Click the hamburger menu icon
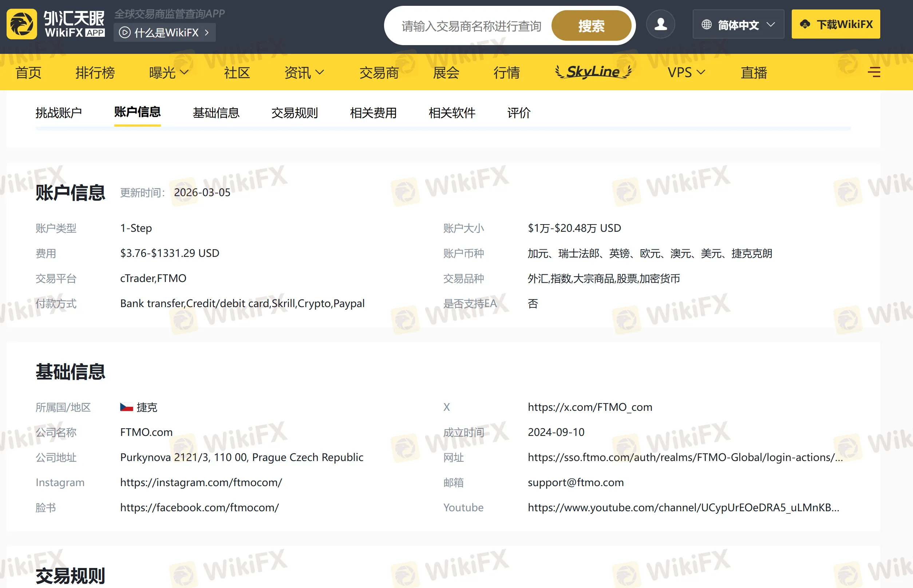The width and height of the screenshot is (913, 588). click(x=874, y=72)
